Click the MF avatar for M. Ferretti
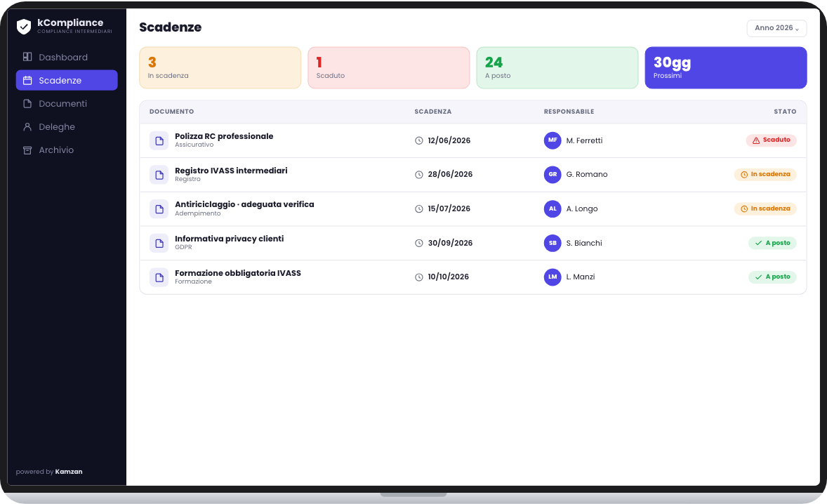Viewport: 827px width, 504px height. [x=553, y=140]
